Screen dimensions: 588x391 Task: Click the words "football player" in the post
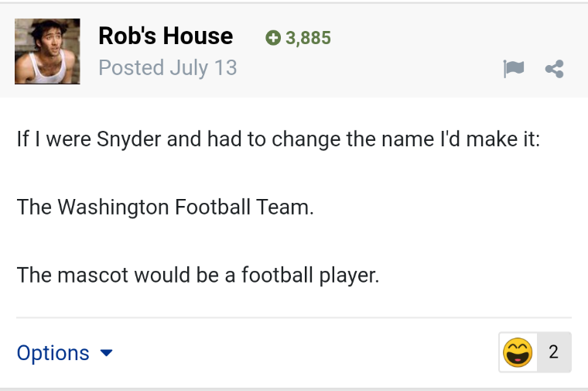(x=310, y=275)
